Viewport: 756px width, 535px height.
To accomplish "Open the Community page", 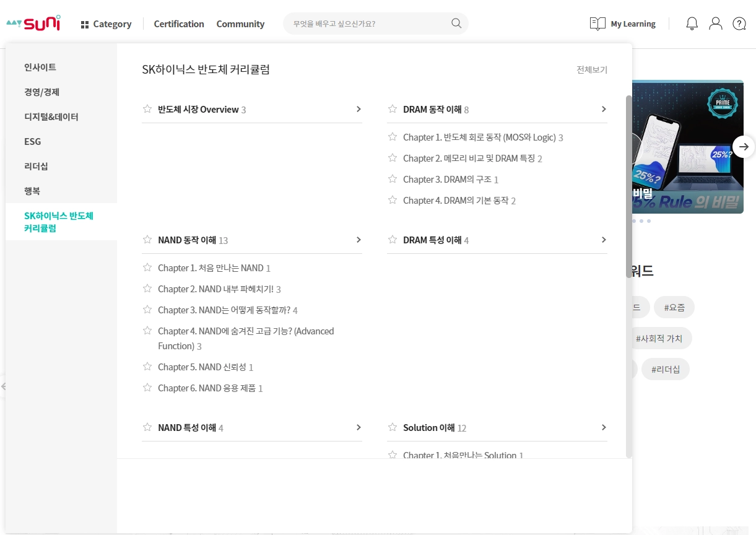I will click(240, 24).
